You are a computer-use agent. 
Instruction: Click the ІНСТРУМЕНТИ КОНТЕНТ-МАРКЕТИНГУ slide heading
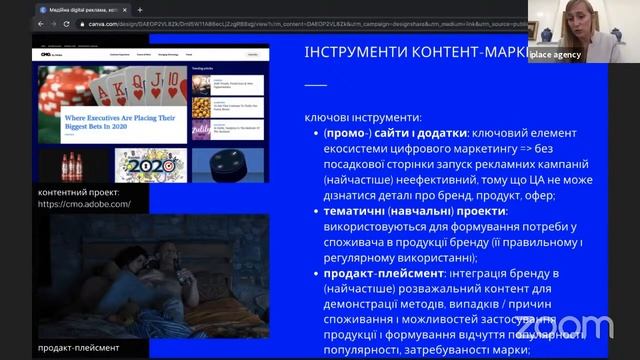(416, 52)
